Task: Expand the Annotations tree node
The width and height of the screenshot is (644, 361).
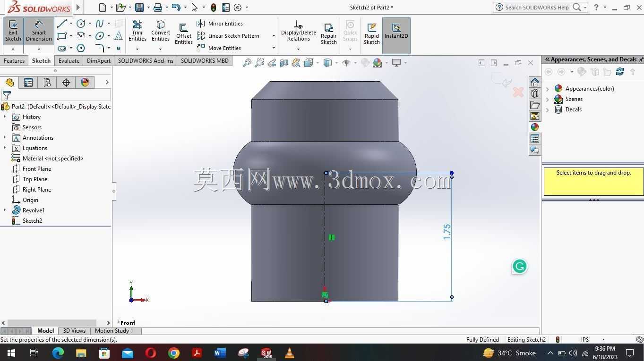Action: tap(5, 137)
